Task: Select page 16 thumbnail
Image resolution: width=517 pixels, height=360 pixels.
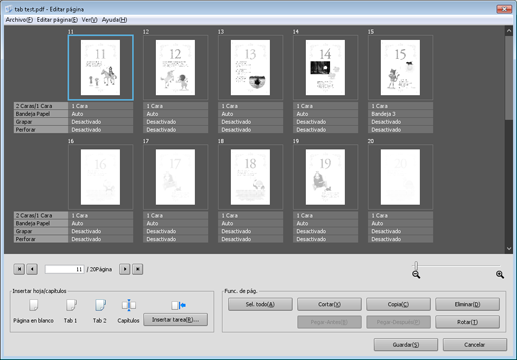Action: coord(101,177)
